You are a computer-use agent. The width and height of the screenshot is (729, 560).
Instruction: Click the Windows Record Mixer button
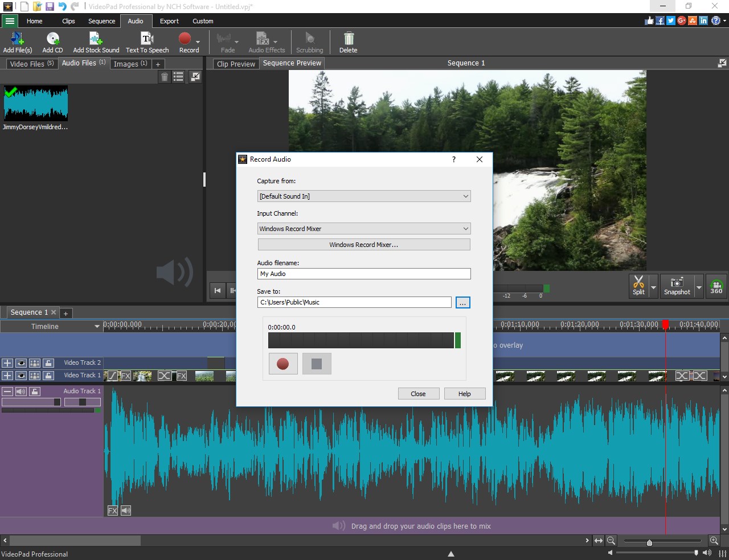point(364,244)
